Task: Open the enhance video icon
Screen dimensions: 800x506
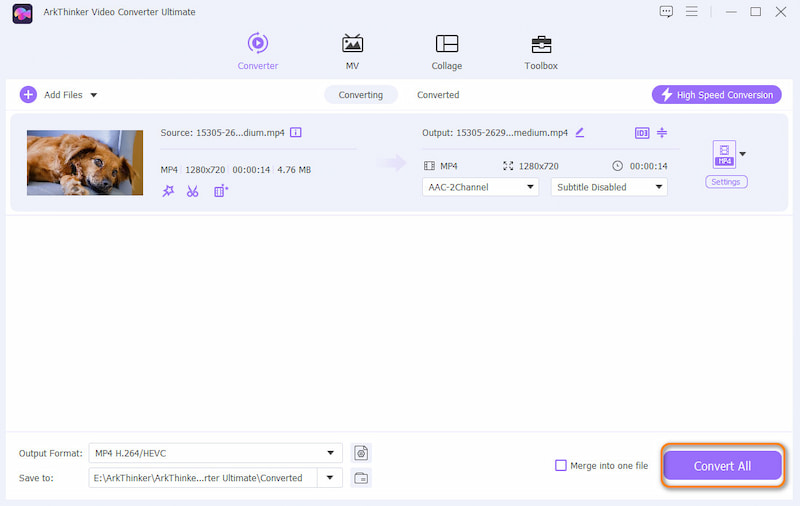Action: coord(220,191)
